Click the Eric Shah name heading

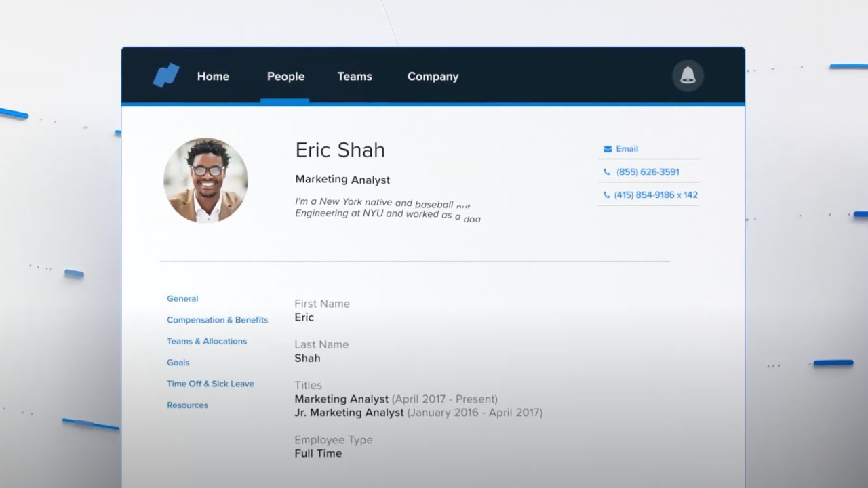click(x=340, y=150)
